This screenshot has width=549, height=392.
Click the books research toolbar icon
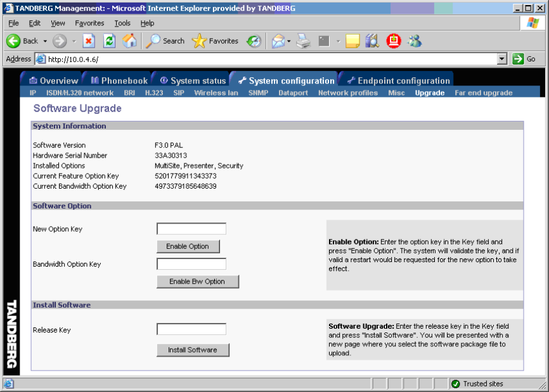pyautogui.click(x=372, y=41)
